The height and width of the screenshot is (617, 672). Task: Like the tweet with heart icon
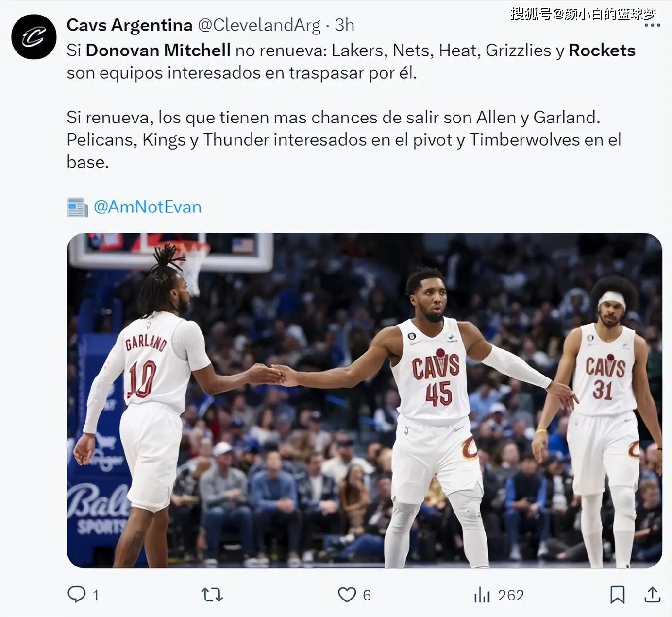347,595
